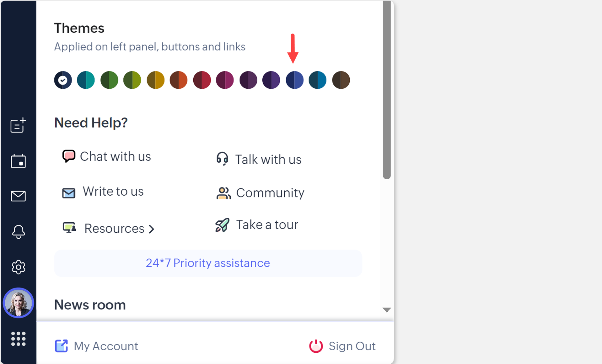Open the calendar icon in left panel
Viewport: 602px width, 364px height.
pyautogui.click(x=18, y=161)
